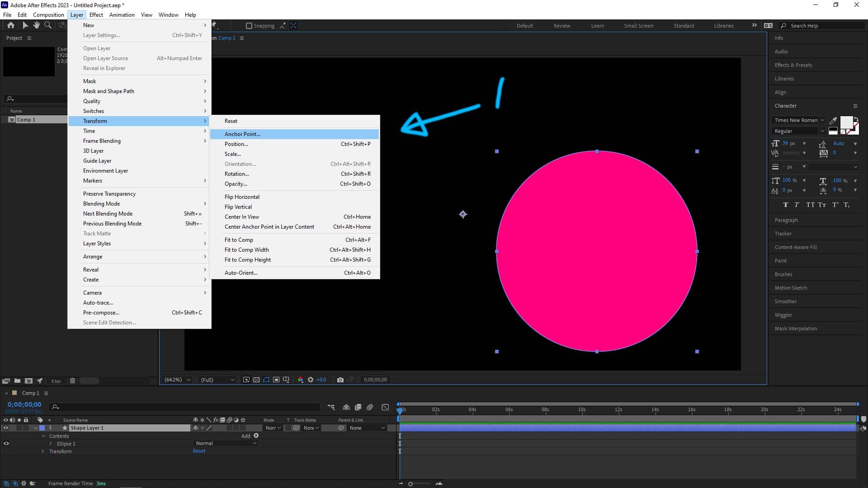Switch to the Small Screen workspace
The width and height of the screenshot is (868, 488).
click(x=638, y=26)
